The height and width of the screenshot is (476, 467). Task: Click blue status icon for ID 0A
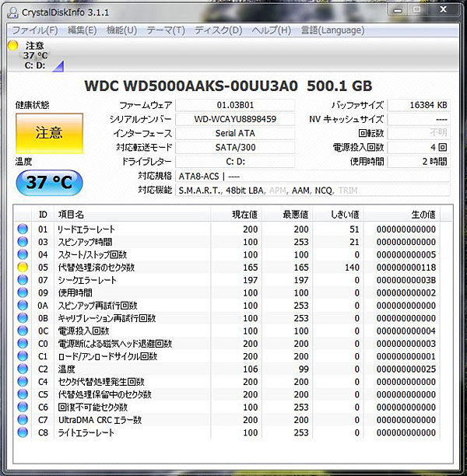point(23,305)
